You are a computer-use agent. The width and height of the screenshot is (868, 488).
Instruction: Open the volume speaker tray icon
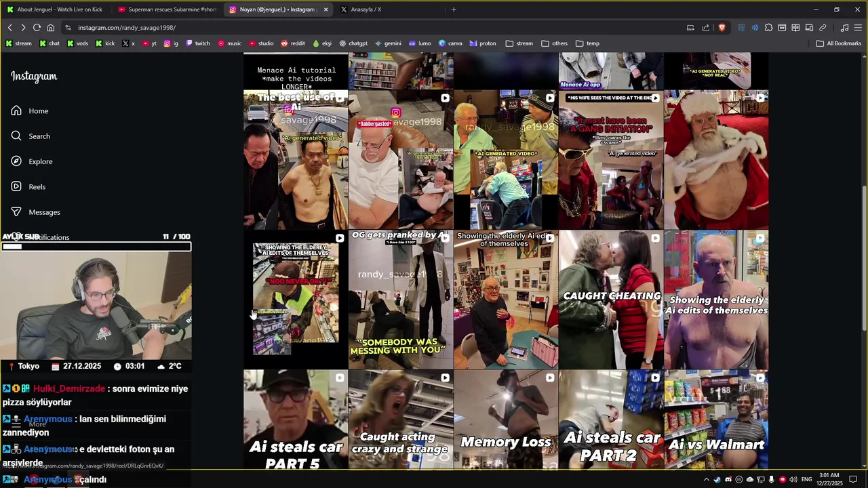coord(793,479)
